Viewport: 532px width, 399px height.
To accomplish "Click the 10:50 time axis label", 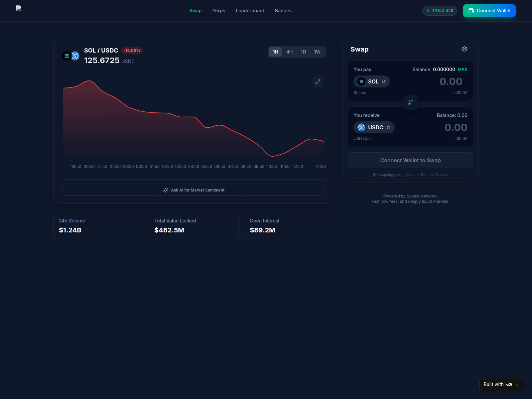I will [272, 167].
